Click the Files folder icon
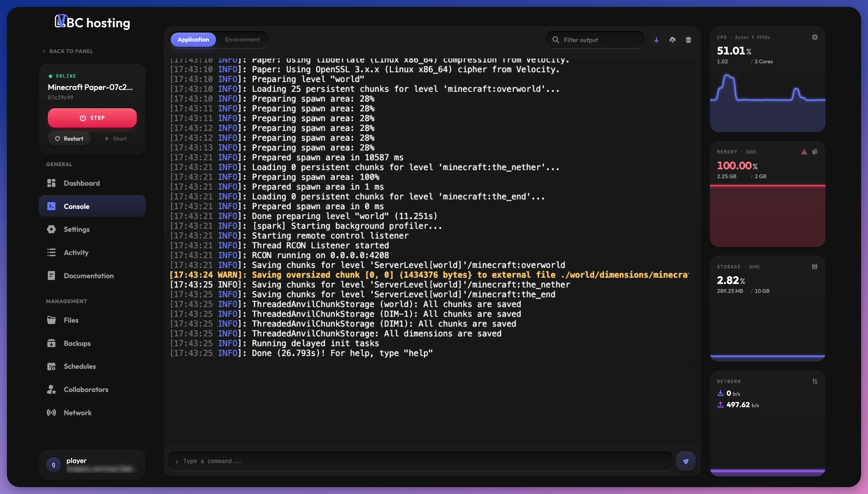 pyautogui.click(x=51, y=320)
